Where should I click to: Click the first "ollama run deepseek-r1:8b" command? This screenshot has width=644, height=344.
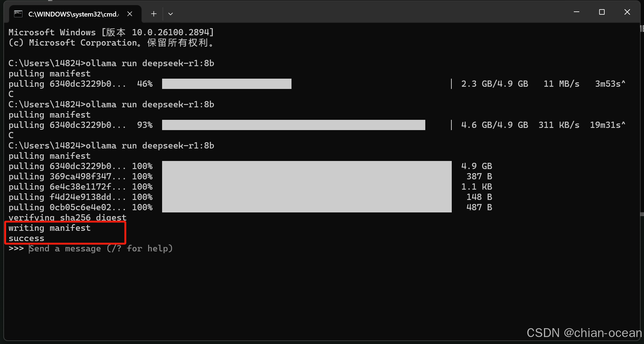[x=150, y=63]
